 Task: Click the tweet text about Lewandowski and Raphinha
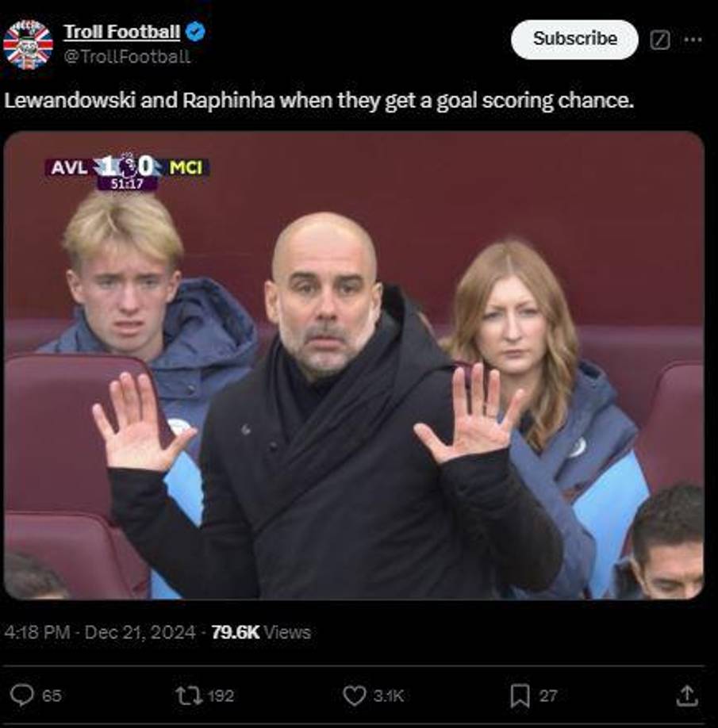pyautogui.click(x=321, y=102)
